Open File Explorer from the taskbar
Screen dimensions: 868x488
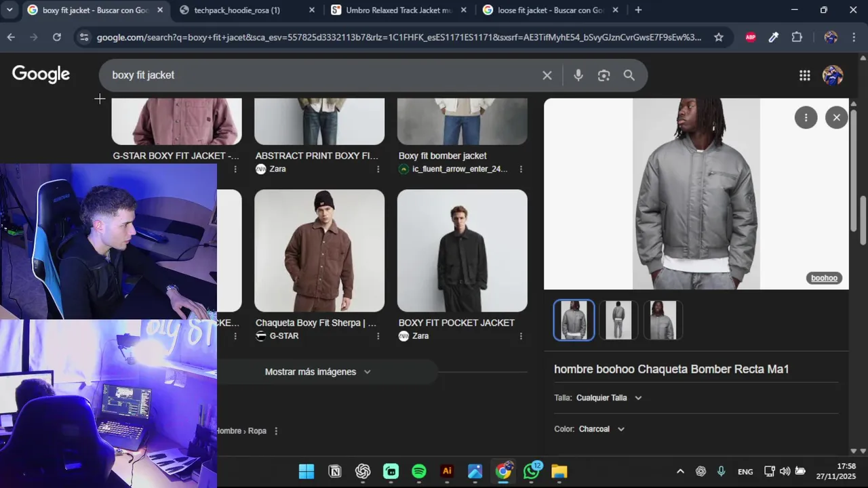[x=559, y=472]
